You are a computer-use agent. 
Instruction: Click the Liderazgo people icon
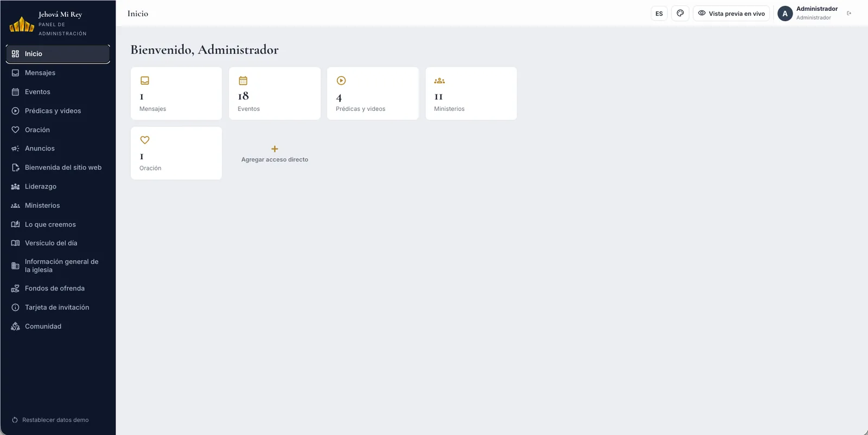tap(15, 186)
